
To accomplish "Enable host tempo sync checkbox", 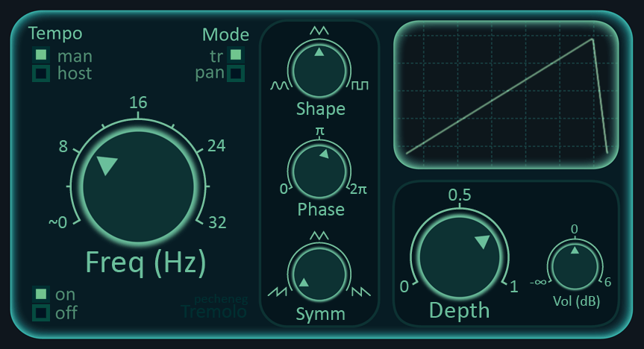I will (x=41, y=73).
